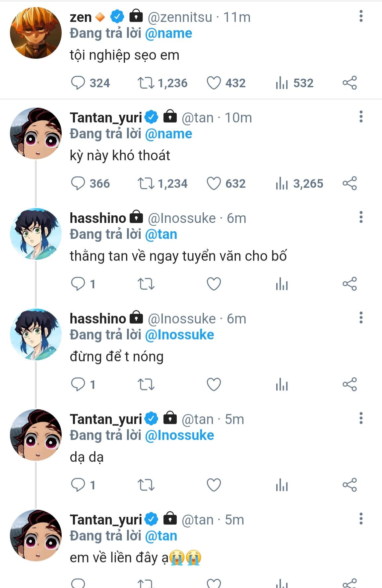382x588 pixels.
Task: Open @Inossuke mention in "dạ dạ" reply
Action: pos(179,435)
